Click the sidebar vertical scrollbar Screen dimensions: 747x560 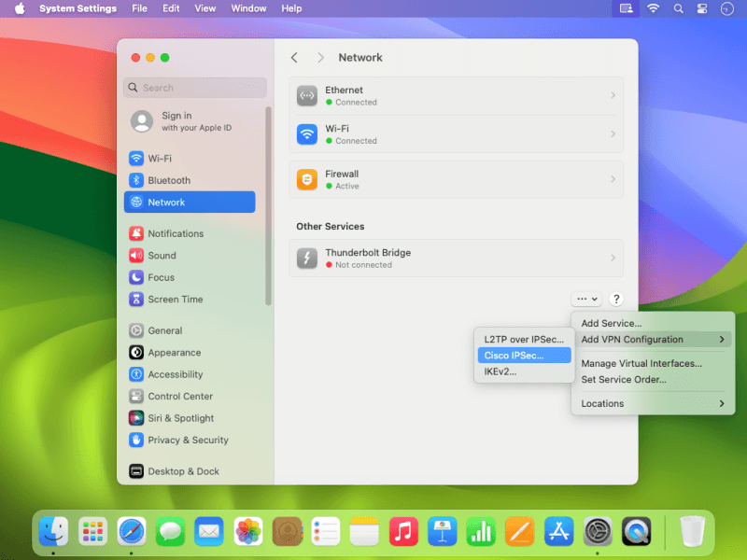tap(269, 205)
